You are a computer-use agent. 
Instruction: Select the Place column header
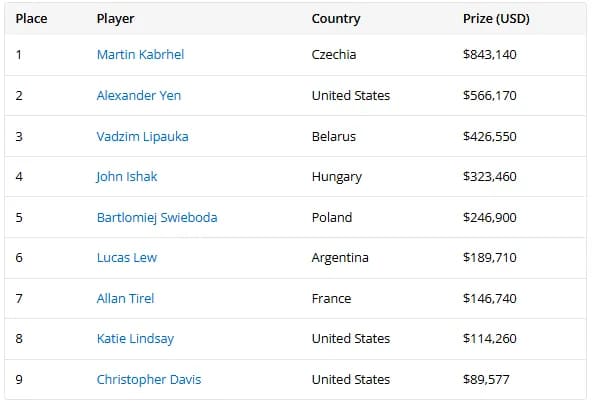click(31, 19)
